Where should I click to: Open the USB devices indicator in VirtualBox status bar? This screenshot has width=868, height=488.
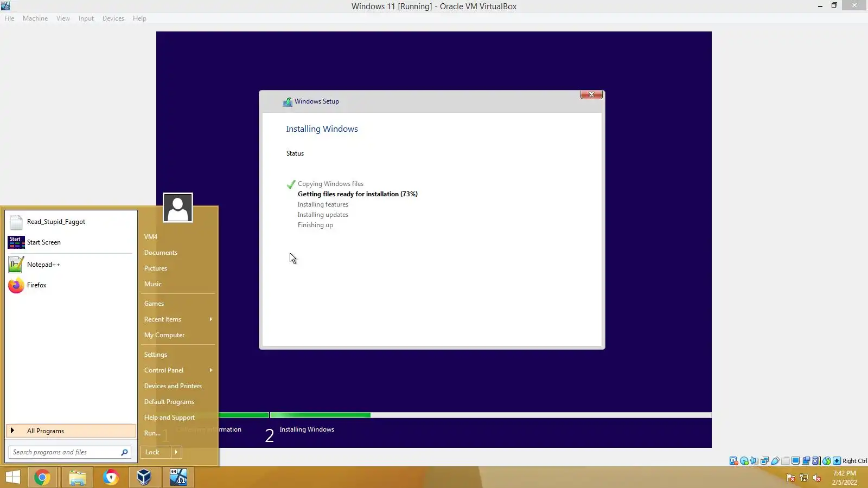click(775, 461)
